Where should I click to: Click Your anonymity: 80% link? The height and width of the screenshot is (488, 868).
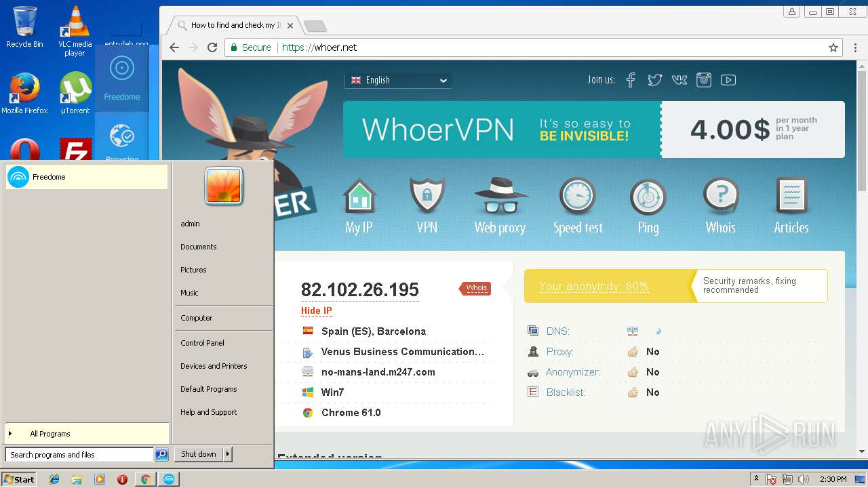pyautogui.click(x=594, y=287)
